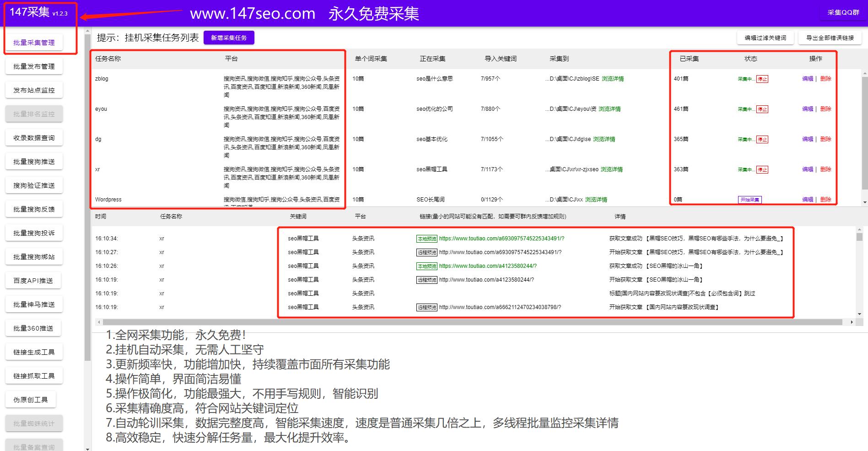868x451 pixels.
Task: Switch to 批量采集管理 section
Action: [x=34, y=43]
